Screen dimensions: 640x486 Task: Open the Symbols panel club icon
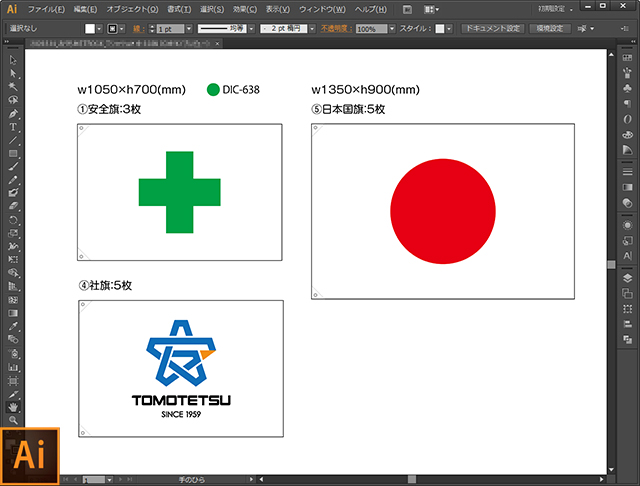click(627, 88)
